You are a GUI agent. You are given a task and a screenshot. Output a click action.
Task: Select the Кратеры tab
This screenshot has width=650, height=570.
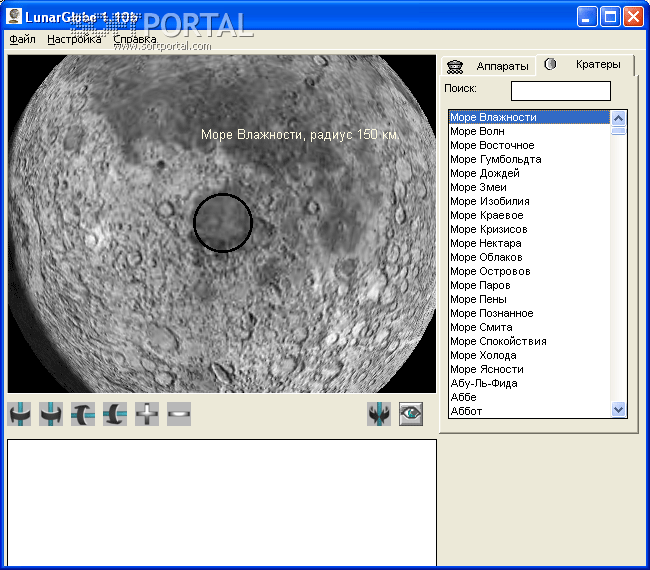[x=598, y=64]
